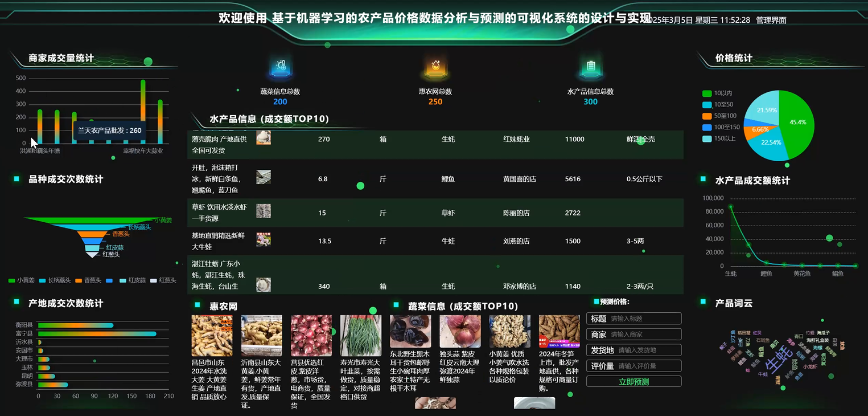Open the 沂南县山东大黄姜 product image

point(261,336)
